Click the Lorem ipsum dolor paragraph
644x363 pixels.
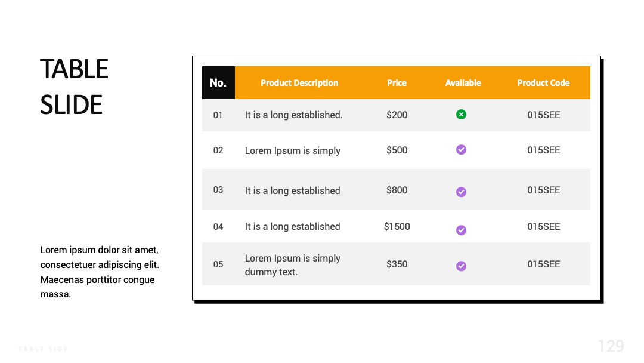click(x=100, y=272)
